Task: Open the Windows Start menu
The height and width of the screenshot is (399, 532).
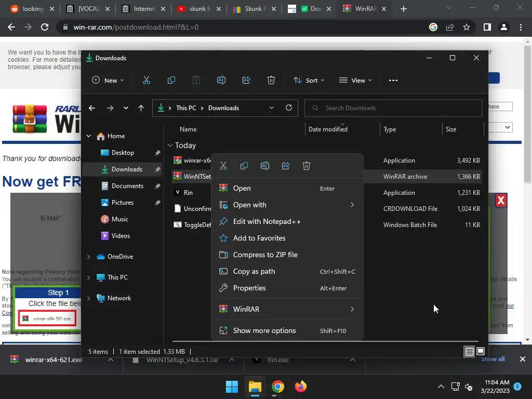Action: coord(232,387)
